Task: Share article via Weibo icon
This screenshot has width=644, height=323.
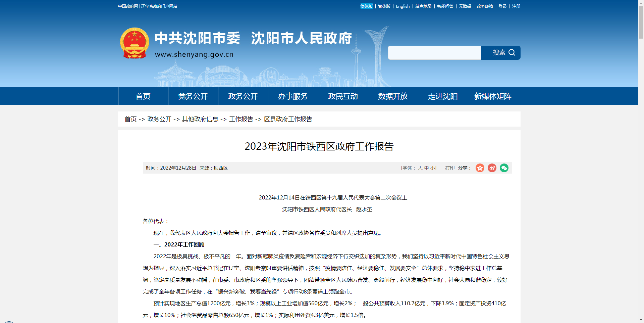Action: pyautogui.click(x=492, y=168)
